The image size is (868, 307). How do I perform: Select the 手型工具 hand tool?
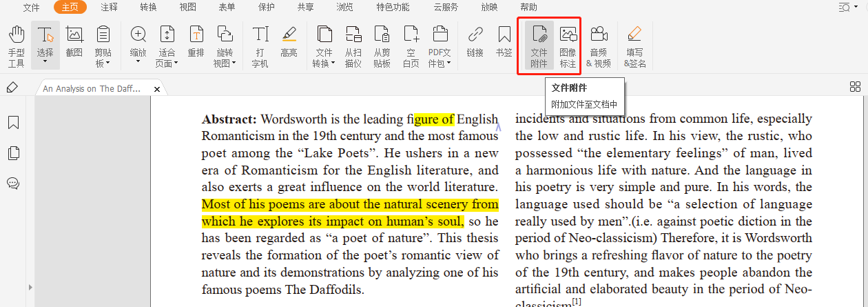click(x=17, y=46)
